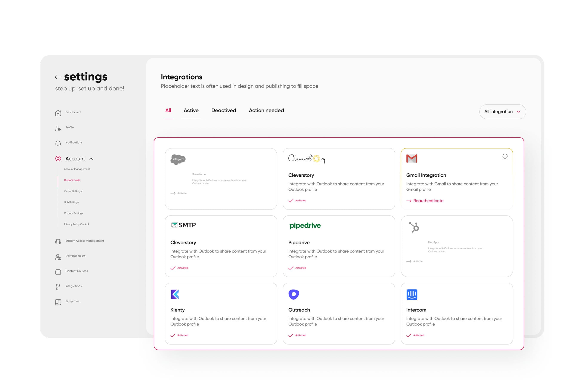Click the SMTP logo
Viewport: 585px width, 392px height.
point(183,225)
